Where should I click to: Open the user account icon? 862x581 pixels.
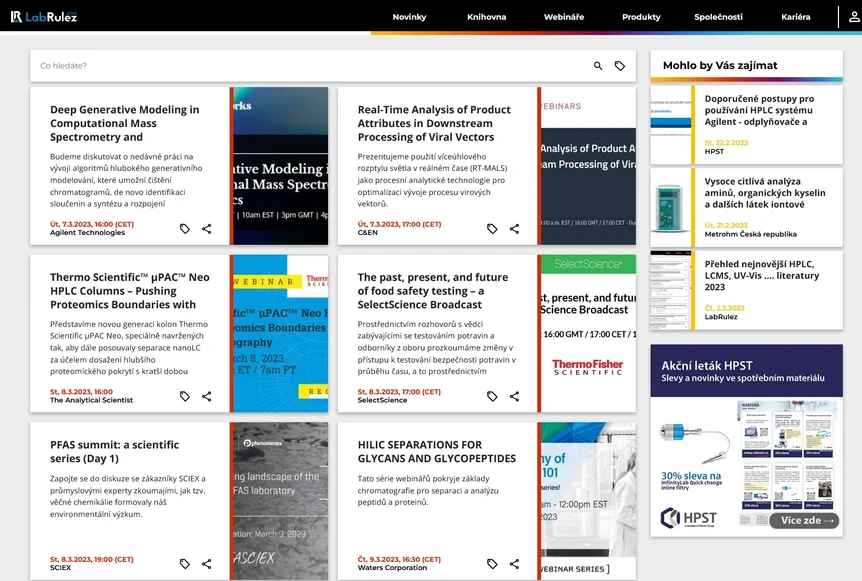coord(854,17)
